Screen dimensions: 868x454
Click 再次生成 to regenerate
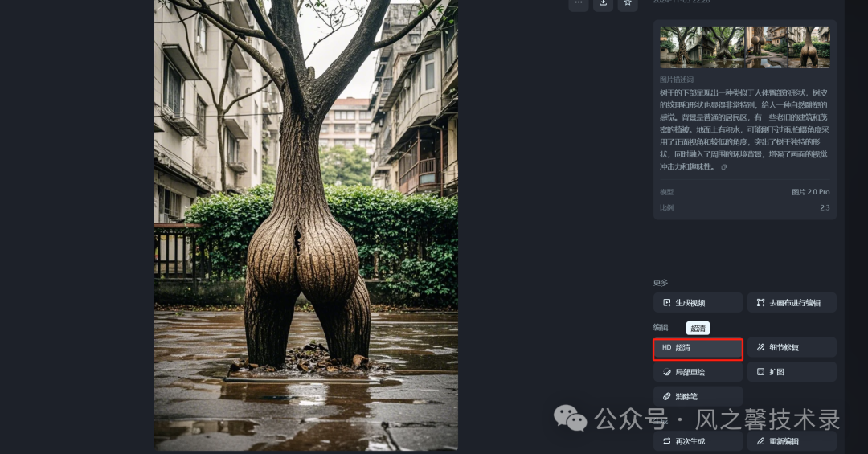tap(698, 441)
